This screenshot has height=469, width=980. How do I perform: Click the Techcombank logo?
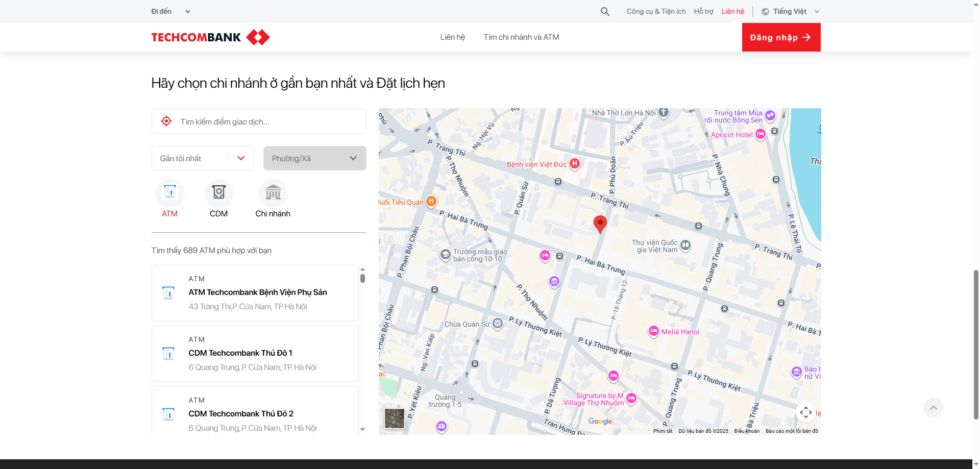(210, 37)
